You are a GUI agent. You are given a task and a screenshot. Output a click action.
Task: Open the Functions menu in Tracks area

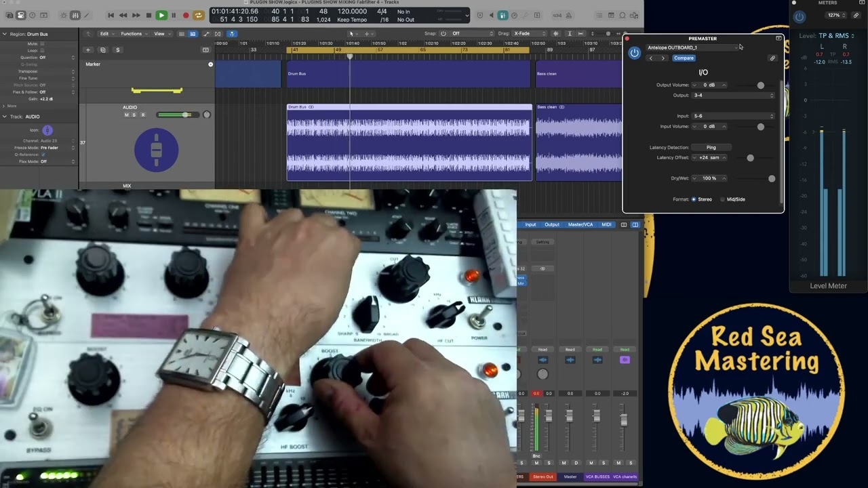point(134,33)
